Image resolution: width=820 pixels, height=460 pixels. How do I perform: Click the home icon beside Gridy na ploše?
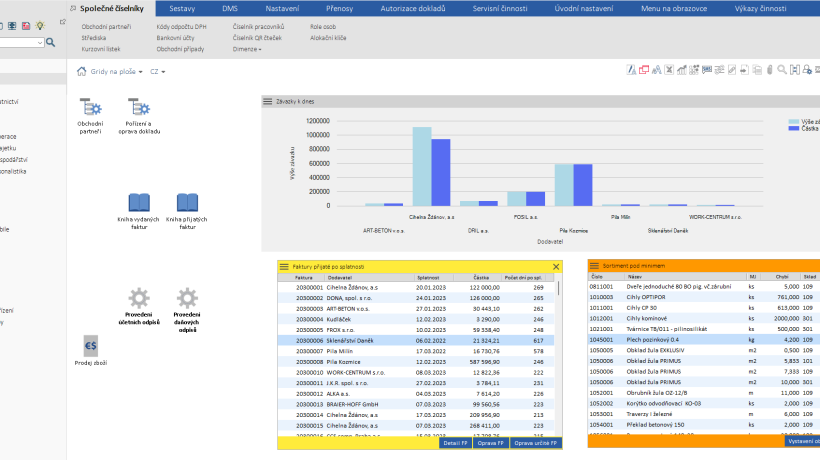pos(83,72)
